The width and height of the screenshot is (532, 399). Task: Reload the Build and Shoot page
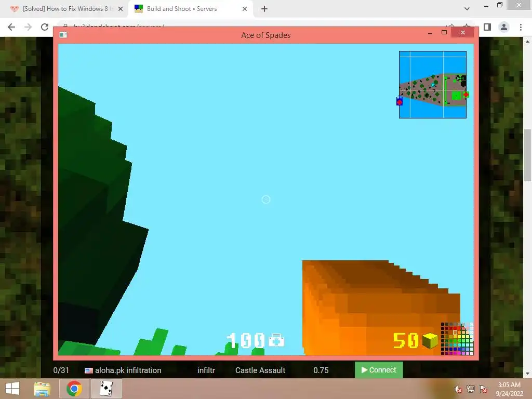pyautogui.click(x=45, y=27)
